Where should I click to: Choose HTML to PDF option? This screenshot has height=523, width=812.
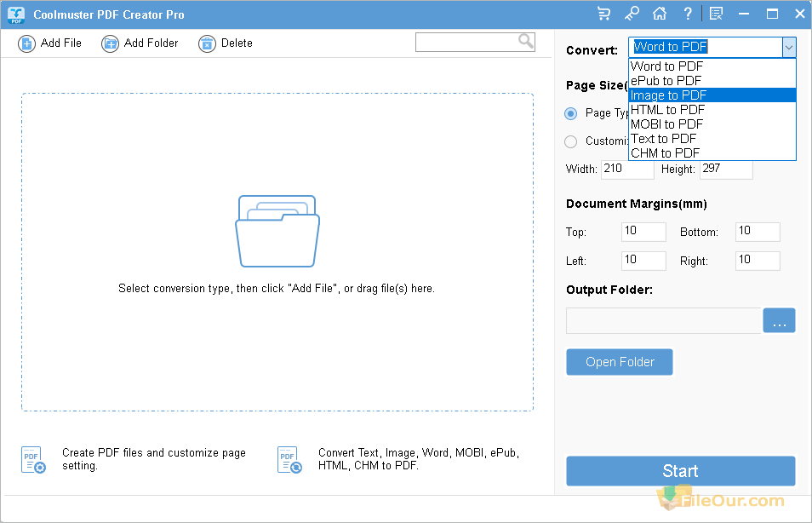point(712,110)
